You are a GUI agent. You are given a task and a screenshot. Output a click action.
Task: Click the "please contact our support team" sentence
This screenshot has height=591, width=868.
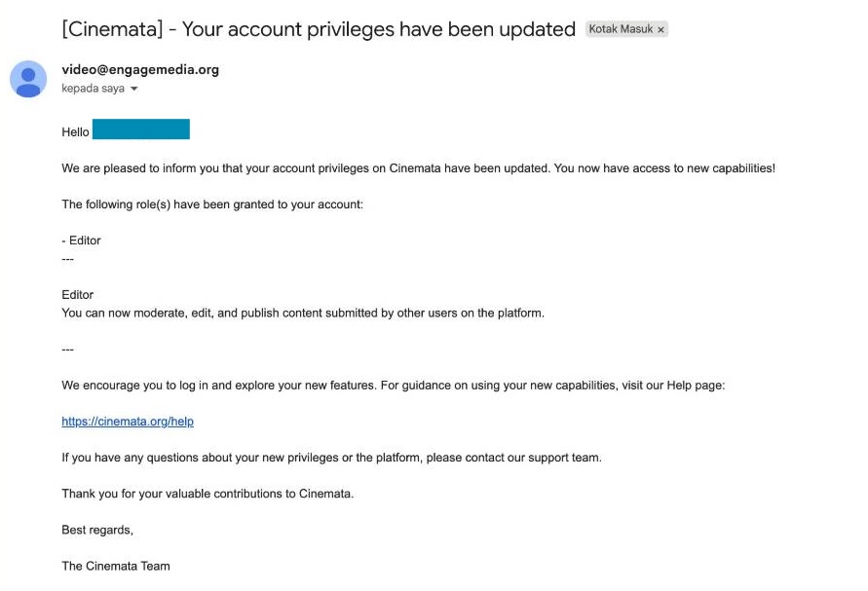pos(331,458)
